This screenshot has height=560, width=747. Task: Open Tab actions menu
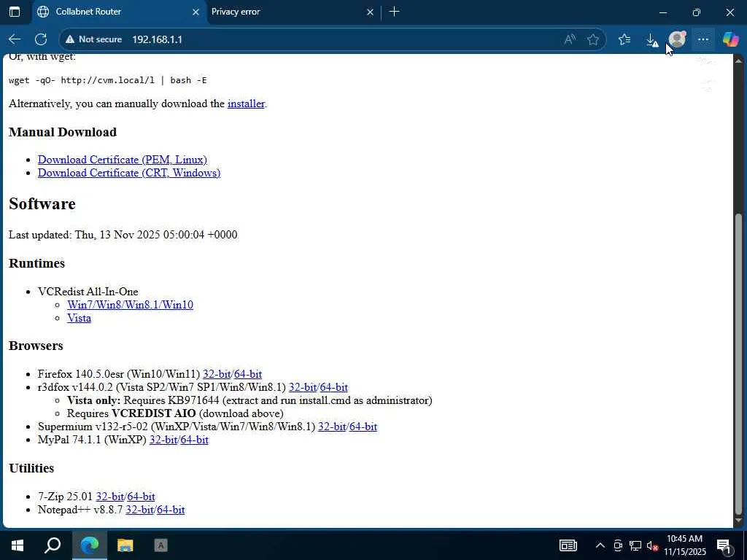click(x=15, y=12)
